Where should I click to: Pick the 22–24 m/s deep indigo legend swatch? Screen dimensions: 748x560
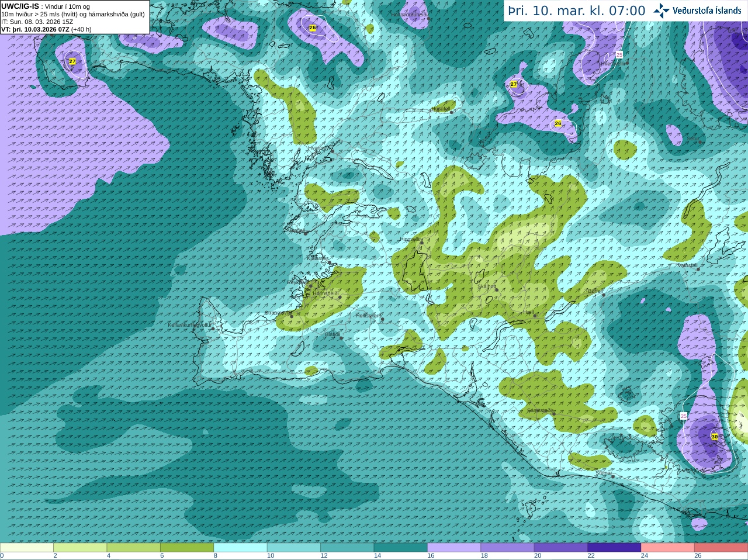tap(615, 548)
